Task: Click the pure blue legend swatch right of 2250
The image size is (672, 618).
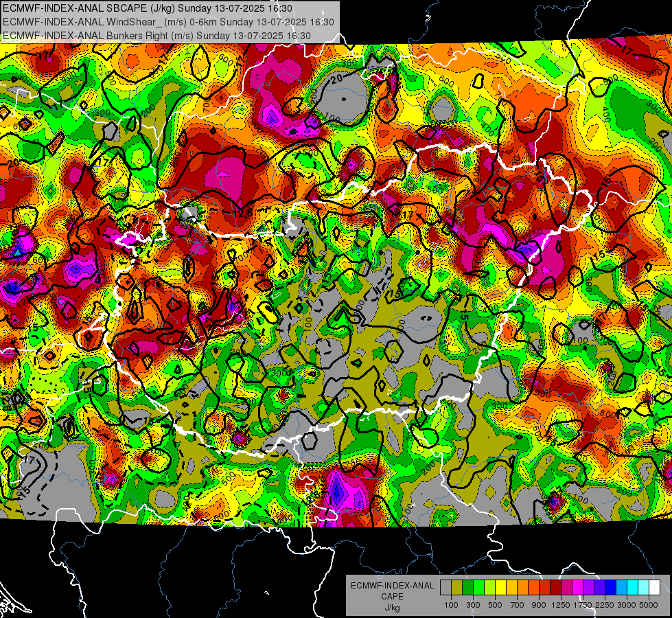Action: [611, 587]
